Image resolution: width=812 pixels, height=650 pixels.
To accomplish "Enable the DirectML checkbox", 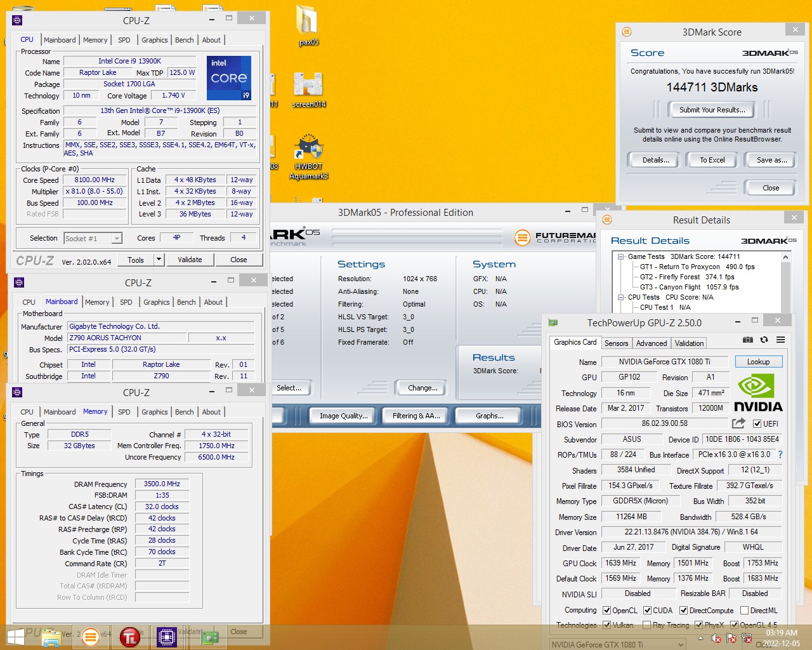I will pos(744,610).
